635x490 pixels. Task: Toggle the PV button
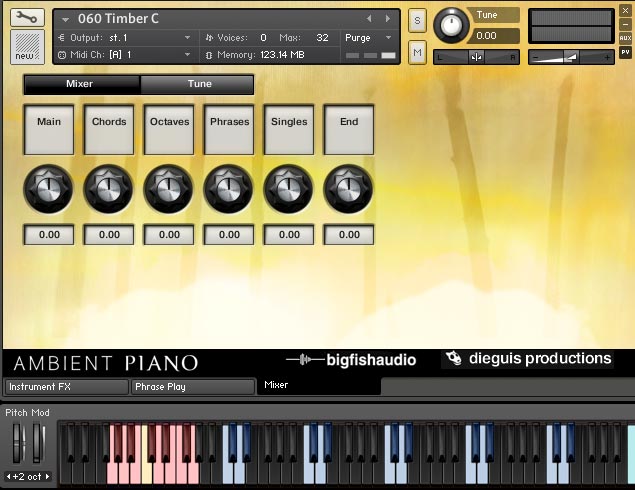point(625,52)
